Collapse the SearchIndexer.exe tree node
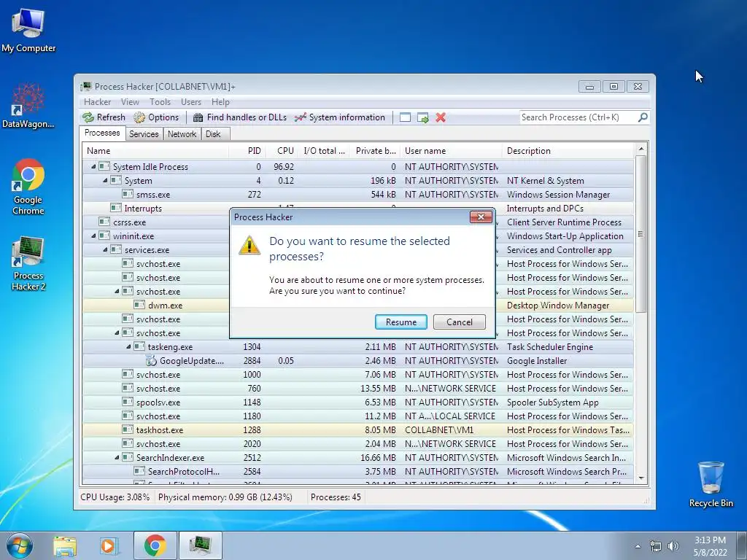Screen dimensions: 747x560 tap(117, 457)
